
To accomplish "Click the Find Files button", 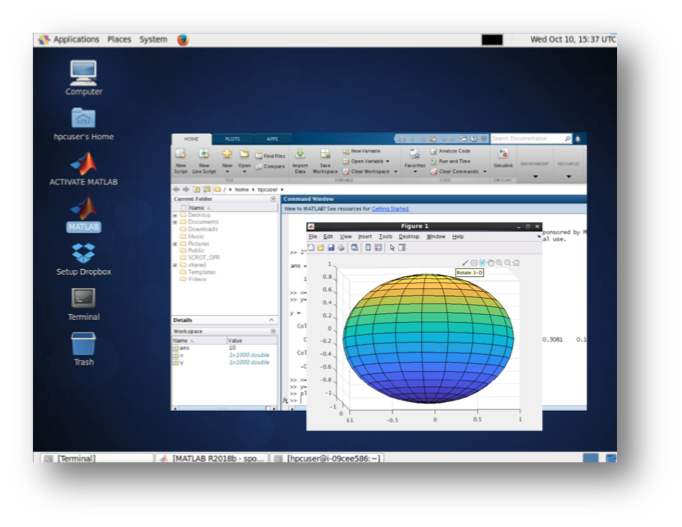I will (x=271, y=156).
